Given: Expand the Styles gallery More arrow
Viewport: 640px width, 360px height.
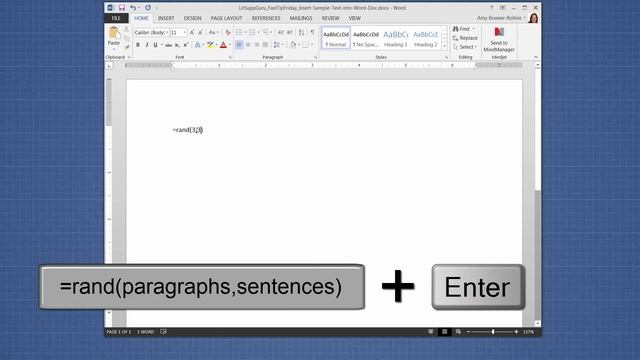Looking at the screenshot, I should click(444, 47).
